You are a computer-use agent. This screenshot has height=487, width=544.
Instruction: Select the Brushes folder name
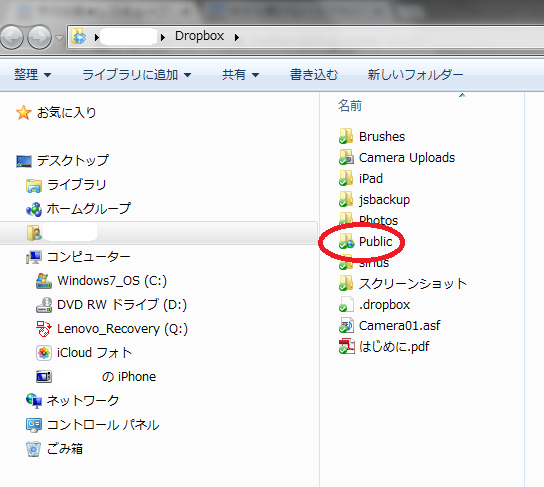[x=382, y=137]
